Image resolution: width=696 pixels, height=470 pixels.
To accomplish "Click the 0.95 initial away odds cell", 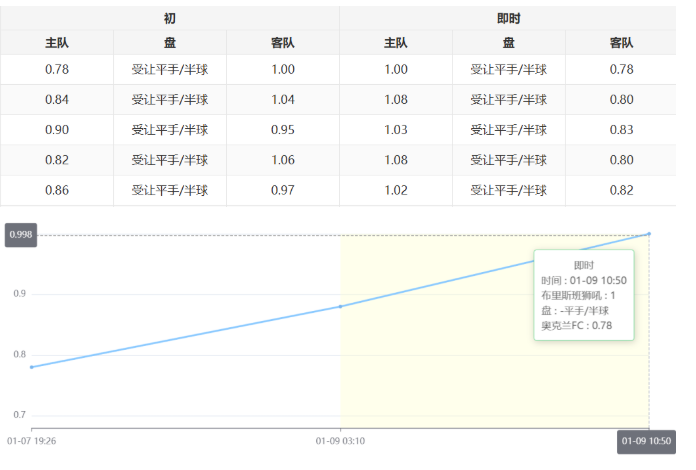I will pyautogui.click(x=283, y=130).
